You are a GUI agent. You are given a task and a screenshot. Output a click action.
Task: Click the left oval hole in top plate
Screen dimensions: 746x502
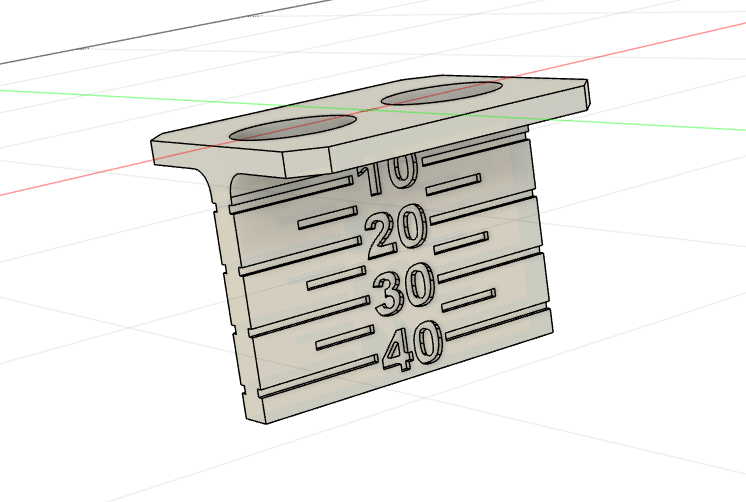click(293, 128)
